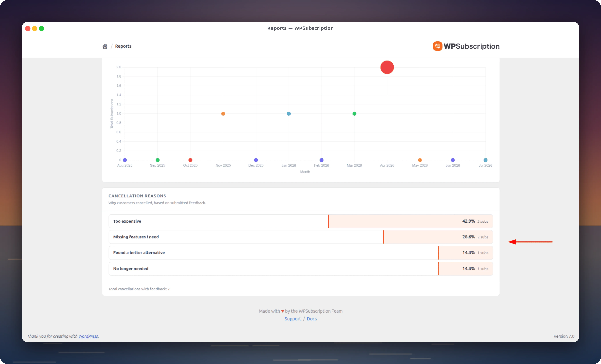This screenshot has width=601, height=364.
Task: Click the purple Jun 2026 data point
Action: [453, 160]
